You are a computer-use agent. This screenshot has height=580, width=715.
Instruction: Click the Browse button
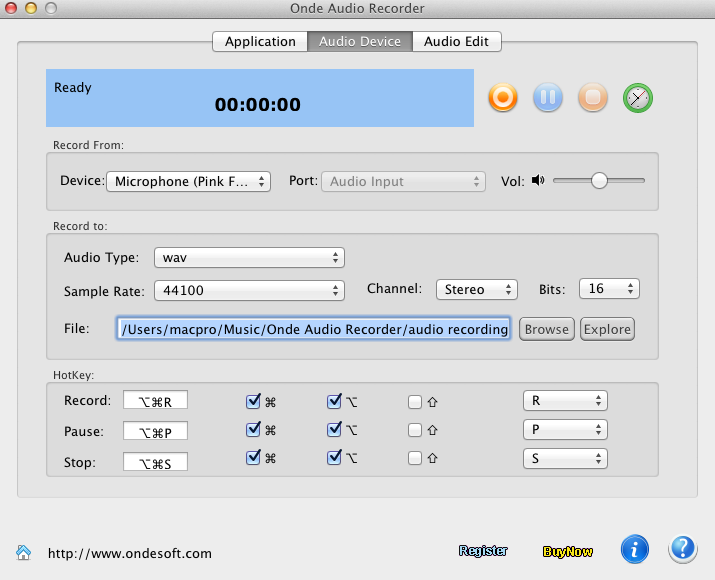pos(546,329)
